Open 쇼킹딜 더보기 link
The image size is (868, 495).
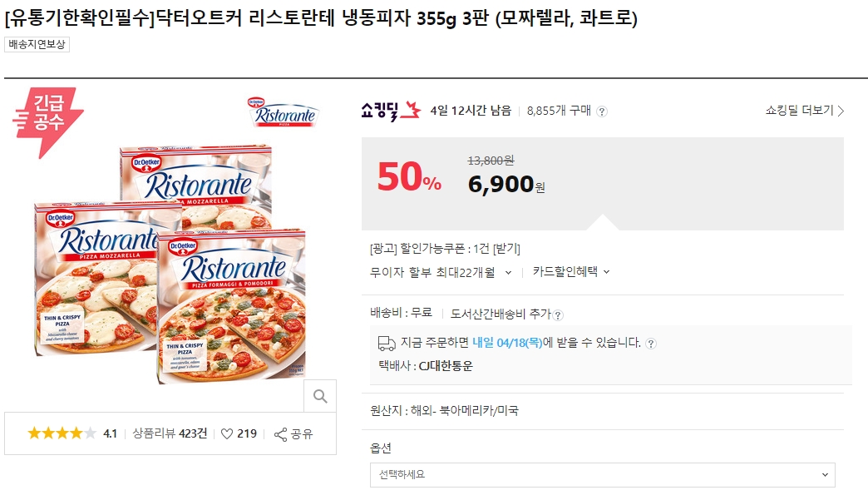(805, 111)
